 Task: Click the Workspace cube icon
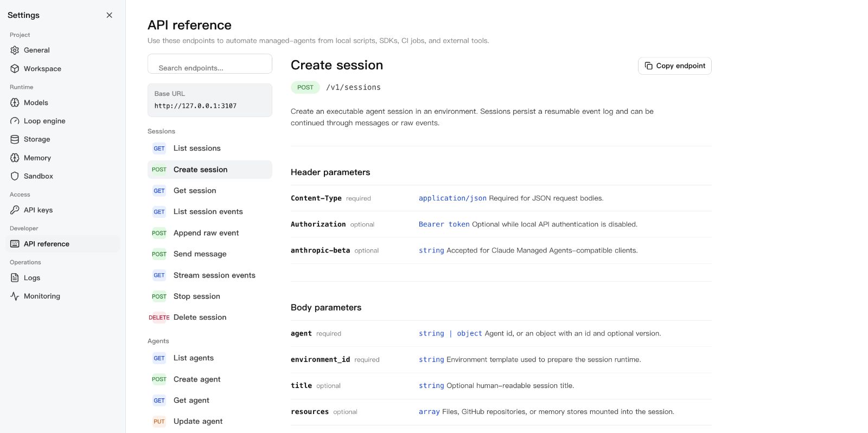[15, 69]
